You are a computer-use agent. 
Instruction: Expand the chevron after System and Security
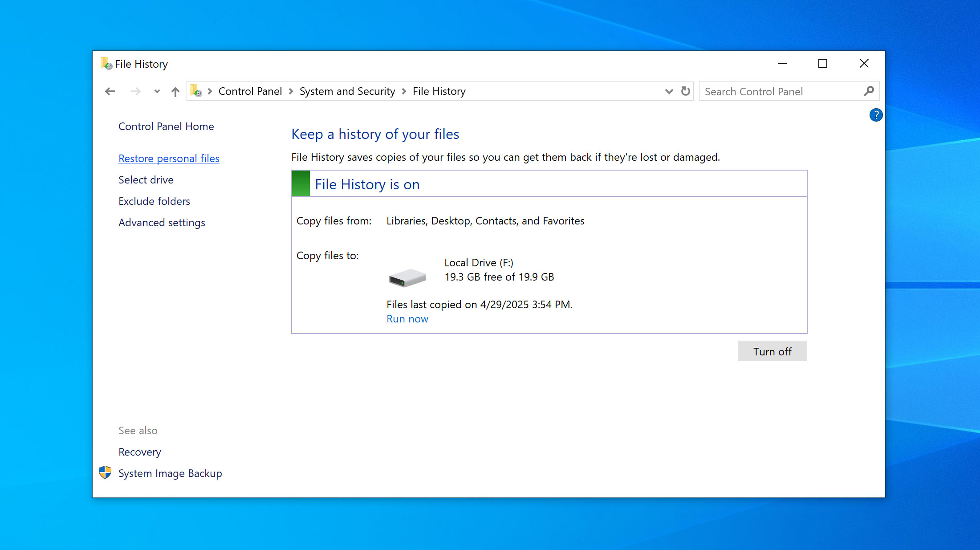click(404, 91)
